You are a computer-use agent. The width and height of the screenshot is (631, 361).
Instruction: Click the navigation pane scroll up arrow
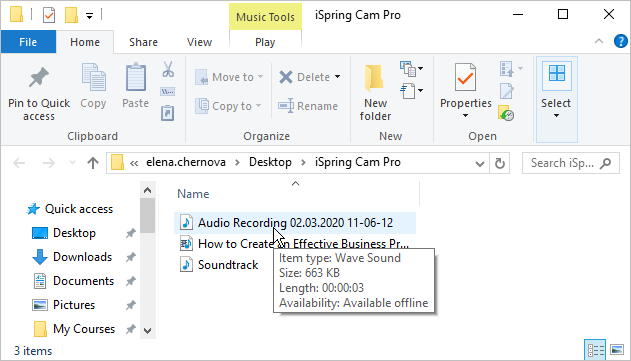click(148, 190)
